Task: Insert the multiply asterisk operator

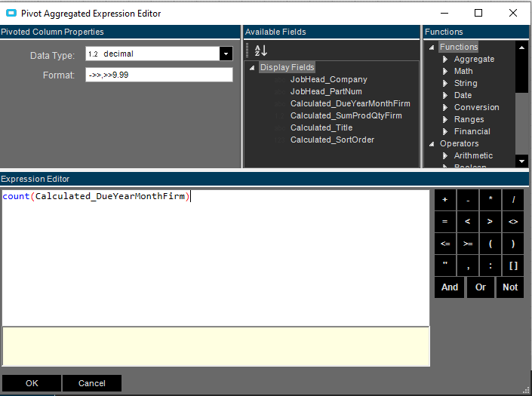Action: tap(490, 200)
